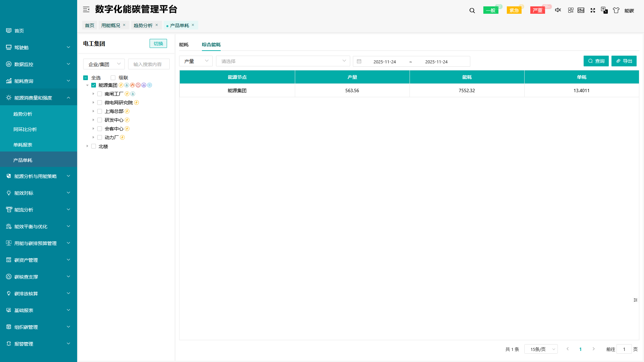Check the 上海总部 checkbox
The height and width of the screenshot is (362, 644).
click(x=100, y=111)
